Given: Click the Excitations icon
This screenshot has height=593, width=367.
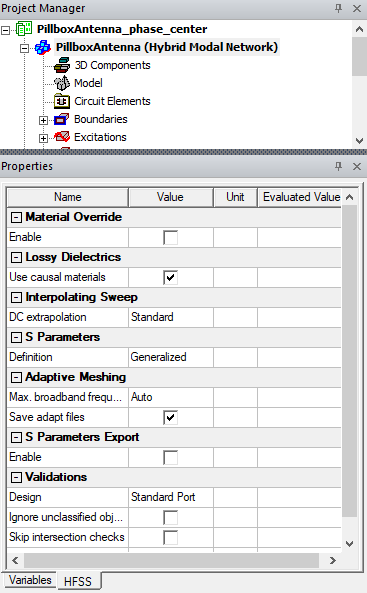Looking at the screenshot, I should coord(62,137).
